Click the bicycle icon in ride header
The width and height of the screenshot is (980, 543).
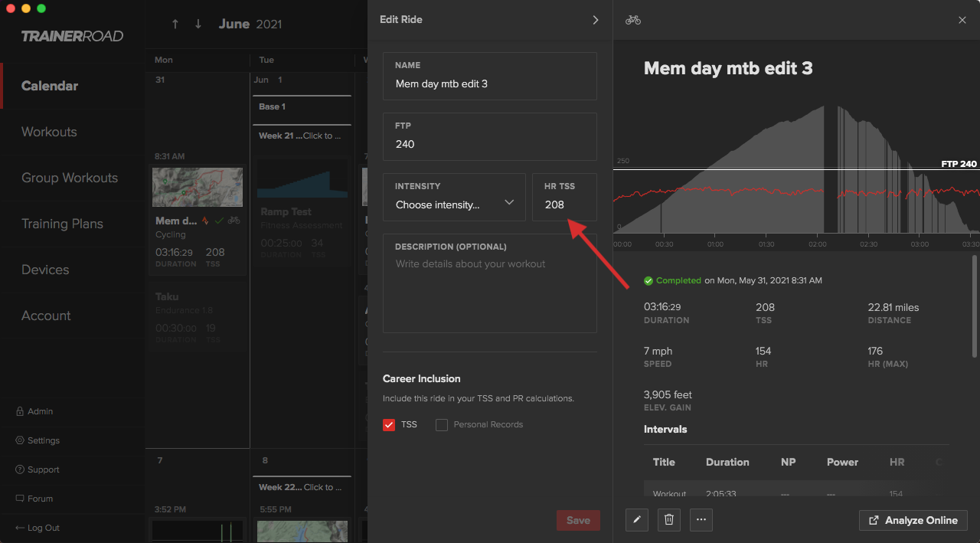tap(633, 20)
